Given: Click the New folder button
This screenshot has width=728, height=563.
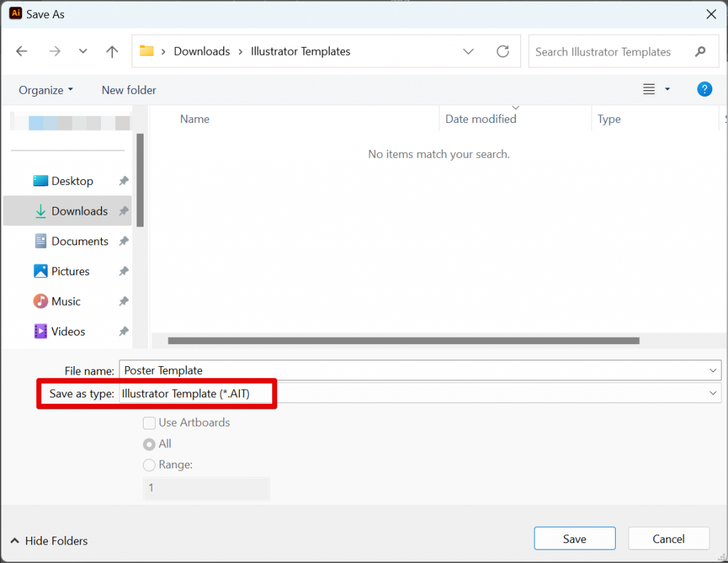Looking at the screenshot, I should tap(129, 90).
